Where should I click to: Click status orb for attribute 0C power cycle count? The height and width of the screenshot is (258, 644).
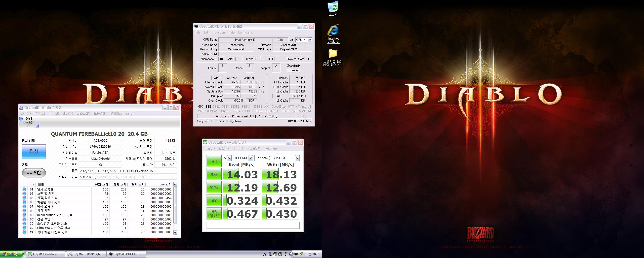(24, 219)
